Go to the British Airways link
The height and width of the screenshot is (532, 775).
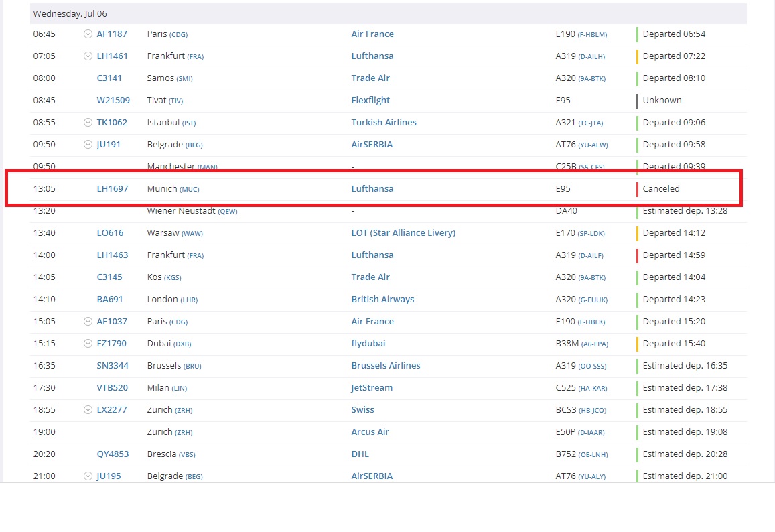pyautogui.click(x=382, y=300)
